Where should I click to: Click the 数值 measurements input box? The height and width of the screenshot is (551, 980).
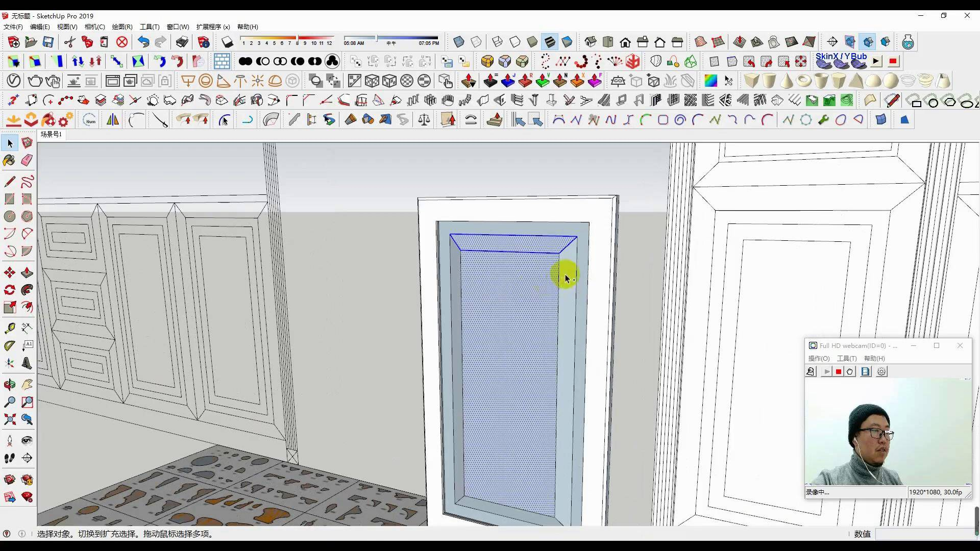point(925,534)
